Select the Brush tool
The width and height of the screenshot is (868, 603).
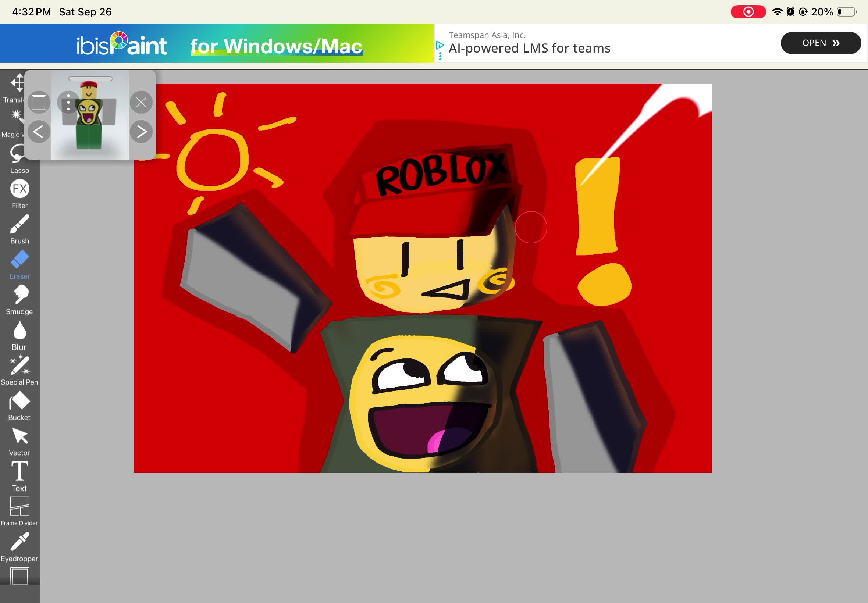[19, 229]
